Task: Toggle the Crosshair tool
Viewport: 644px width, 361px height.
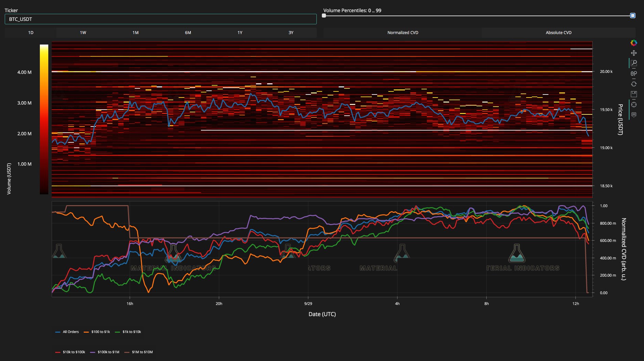Action: [x=634, y=105]
